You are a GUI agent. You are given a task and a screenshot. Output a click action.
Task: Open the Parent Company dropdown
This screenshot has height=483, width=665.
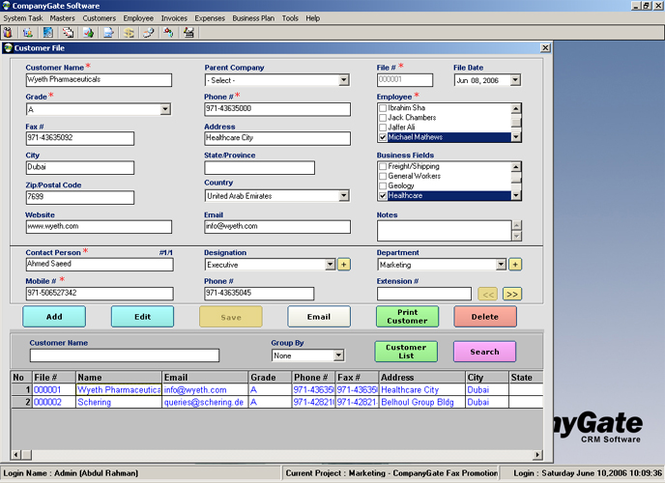click(344, 80)
